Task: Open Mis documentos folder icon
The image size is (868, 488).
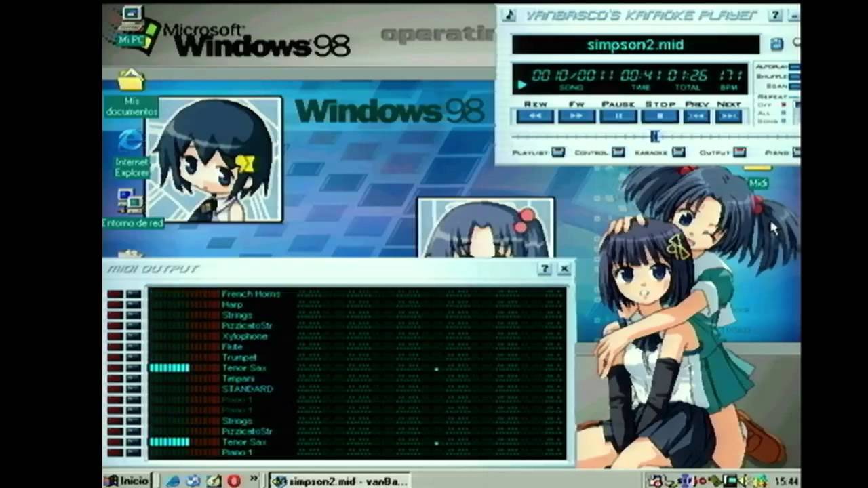Action: pyautogui.click(x=131, y=93)
